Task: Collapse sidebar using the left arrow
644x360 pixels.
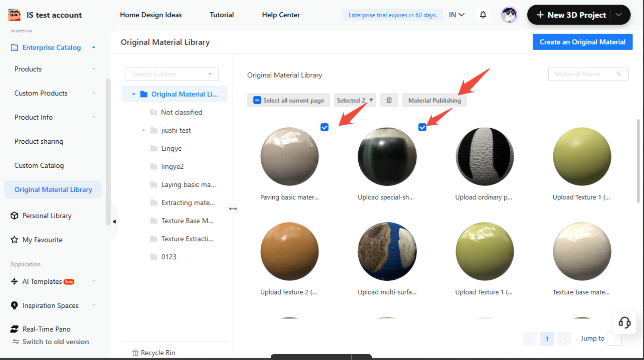Action: tap(114, 221)
